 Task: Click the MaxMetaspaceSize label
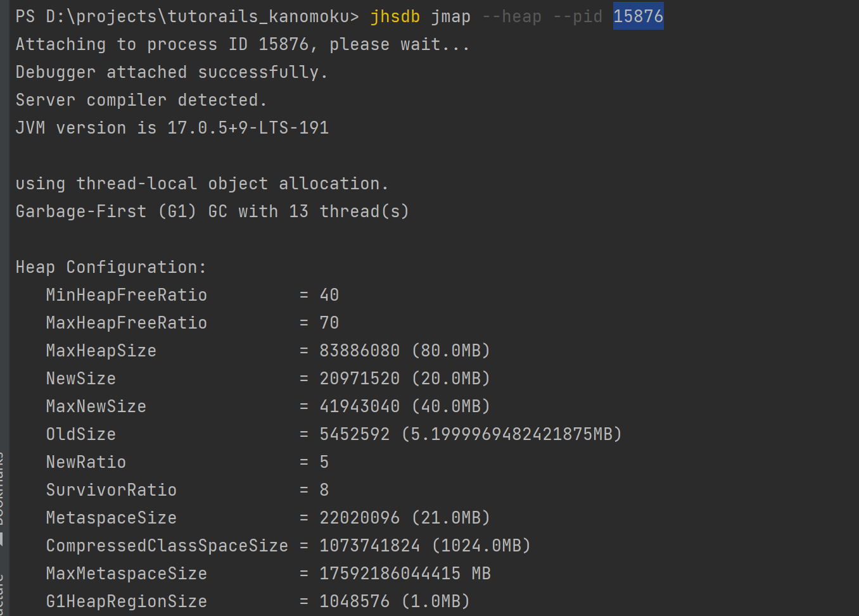[x=127, y=574]
